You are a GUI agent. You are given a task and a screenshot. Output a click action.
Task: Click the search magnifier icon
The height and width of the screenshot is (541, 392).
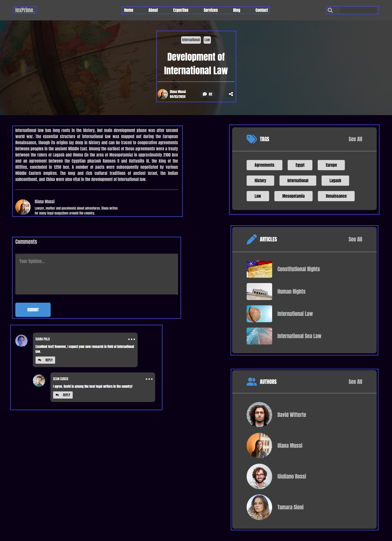click(330, 10)
